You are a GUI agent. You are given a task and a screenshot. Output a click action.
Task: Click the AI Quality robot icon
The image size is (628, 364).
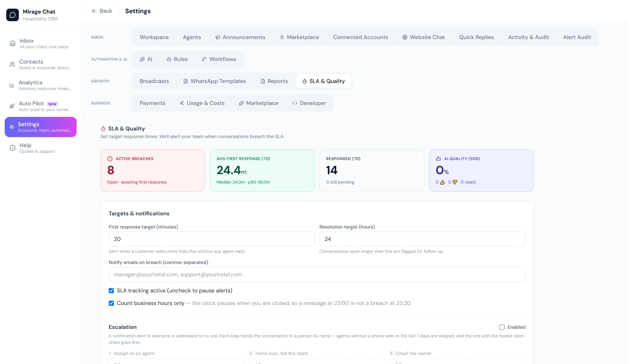tap(438, 159)
